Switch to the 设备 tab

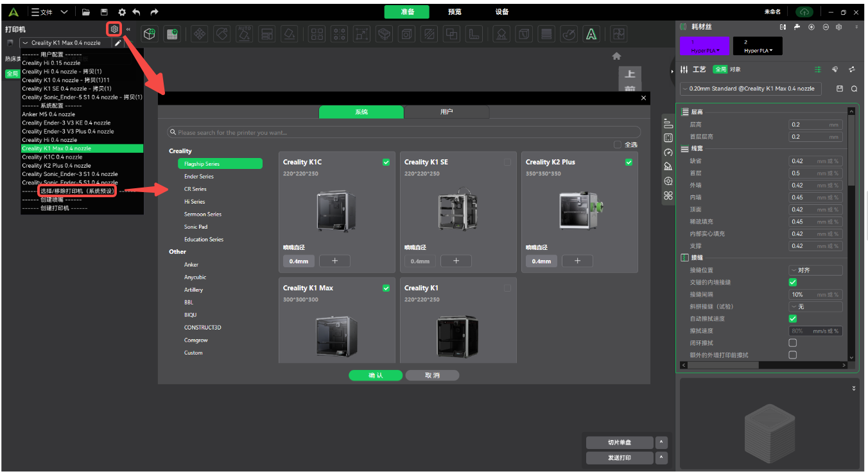pos(502,12)
